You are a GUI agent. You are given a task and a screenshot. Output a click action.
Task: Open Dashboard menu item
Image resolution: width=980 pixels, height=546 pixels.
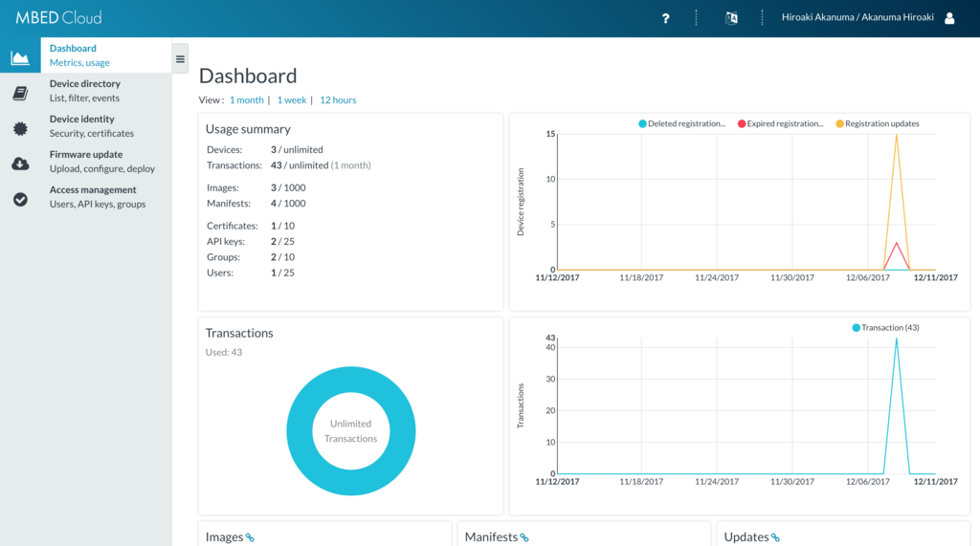(85, 55)
